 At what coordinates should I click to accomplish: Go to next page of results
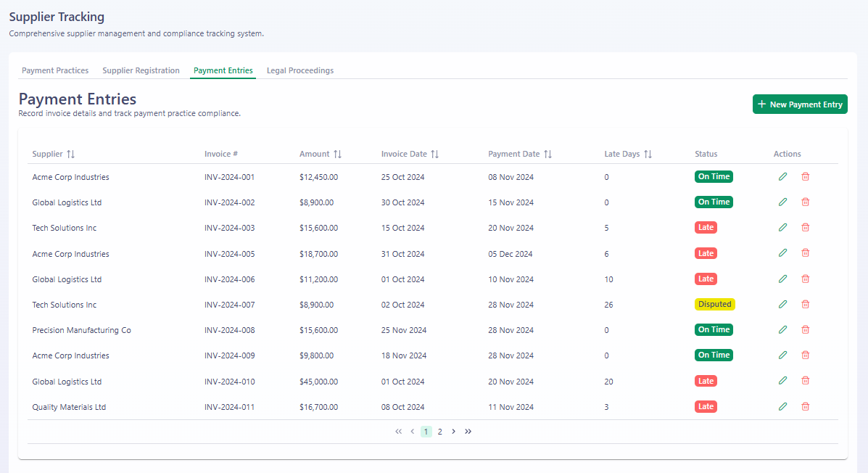pyautogui.click(x=453, y=432)
